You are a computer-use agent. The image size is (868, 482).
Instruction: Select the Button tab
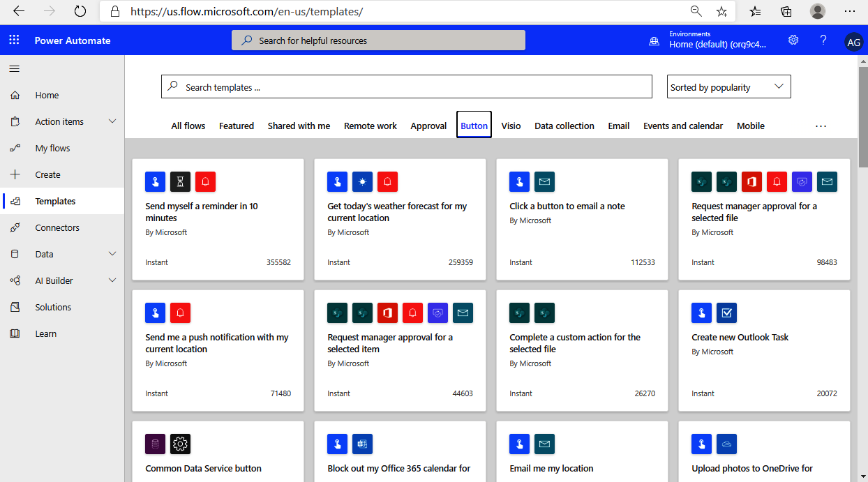point(474,126)
